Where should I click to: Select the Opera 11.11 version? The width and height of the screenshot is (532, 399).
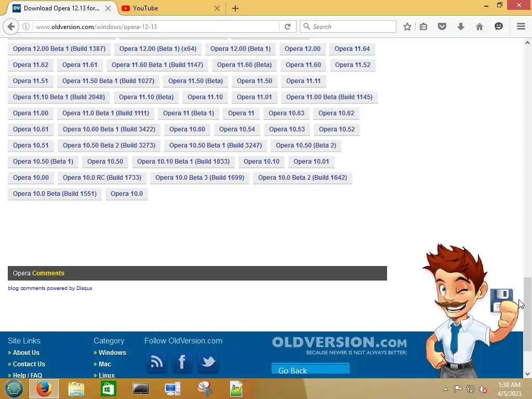(303, 81)
